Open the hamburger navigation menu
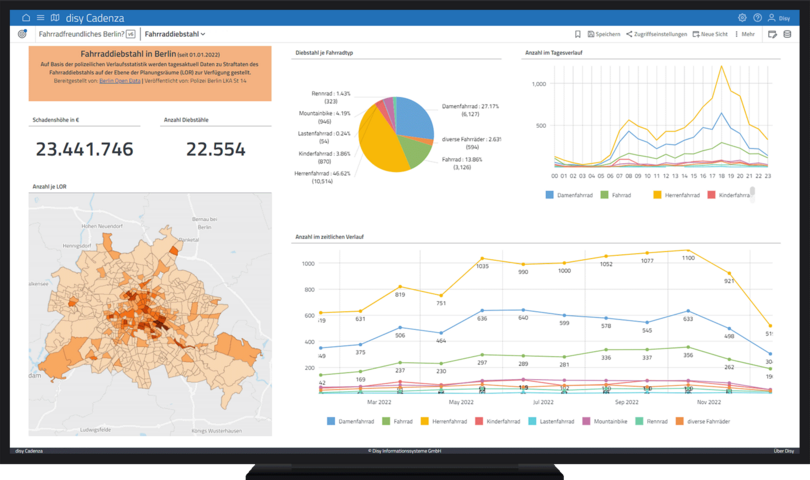The width and height of the screenshot is (810, 480). pos(40,18)
